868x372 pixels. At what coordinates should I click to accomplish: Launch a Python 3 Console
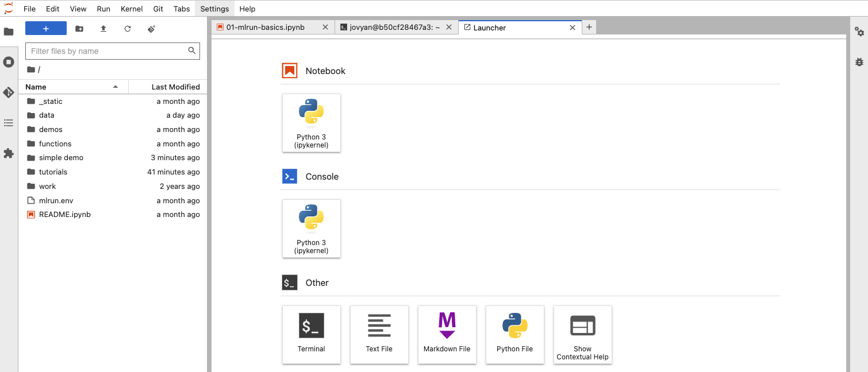click(x=312, y=228)
